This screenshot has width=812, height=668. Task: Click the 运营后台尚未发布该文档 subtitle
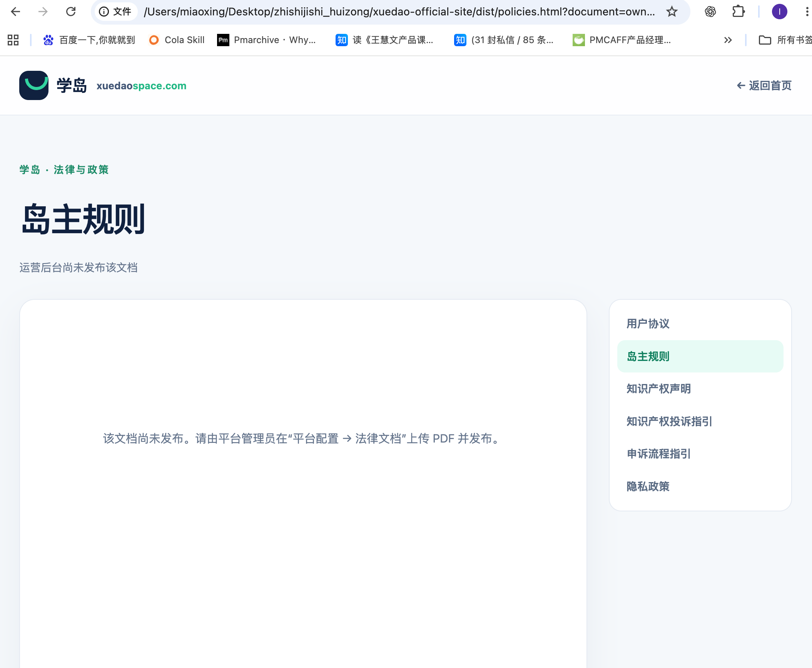(79, 267)
